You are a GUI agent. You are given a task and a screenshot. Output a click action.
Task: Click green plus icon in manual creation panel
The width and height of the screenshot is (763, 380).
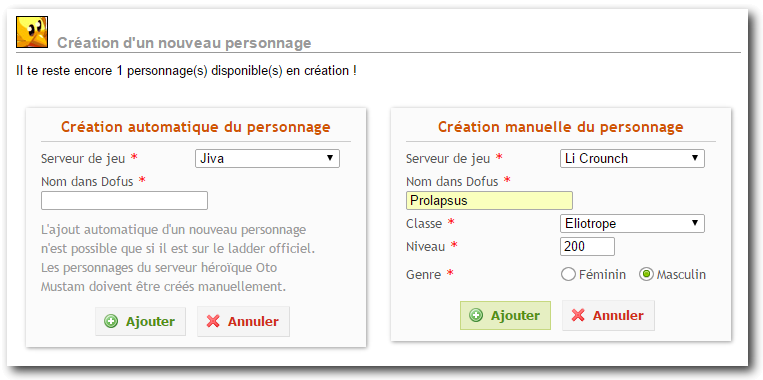[476, 315]
